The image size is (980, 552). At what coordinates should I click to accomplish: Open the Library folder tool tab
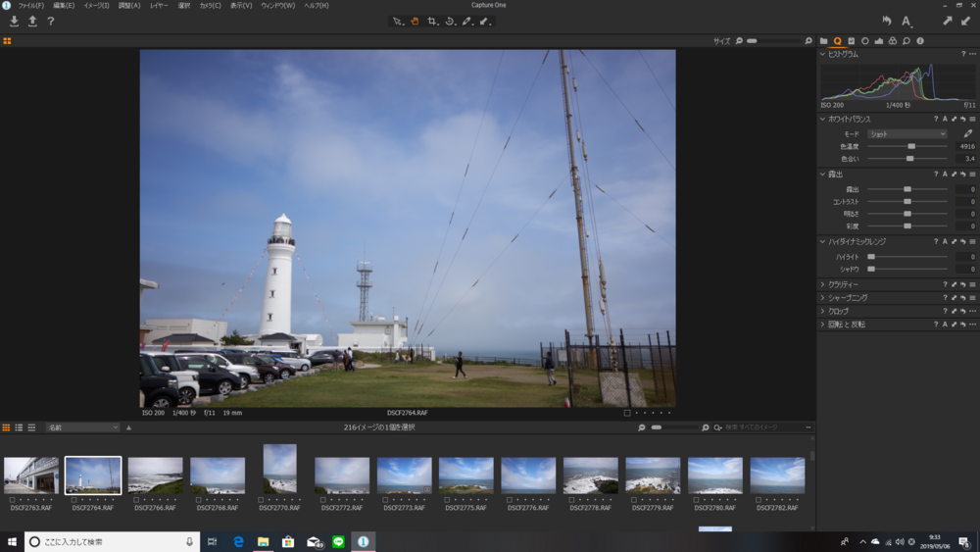click(x=823, y=41)
